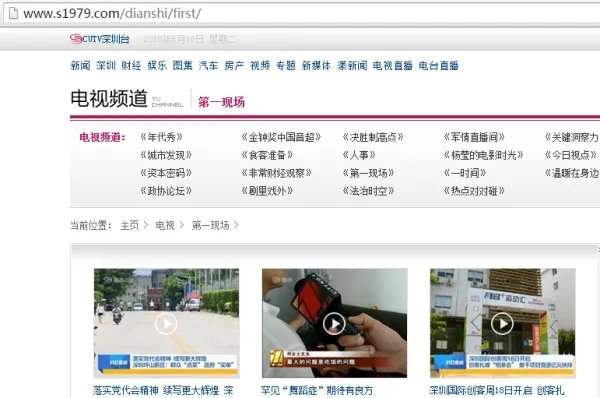Open the 潮新闻 navigation link
The width and height of the screenshot is (600, 398).
pos(352,65)
